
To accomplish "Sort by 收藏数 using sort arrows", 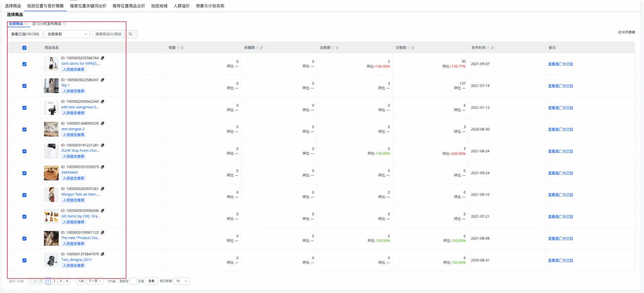I will [262, 48].
